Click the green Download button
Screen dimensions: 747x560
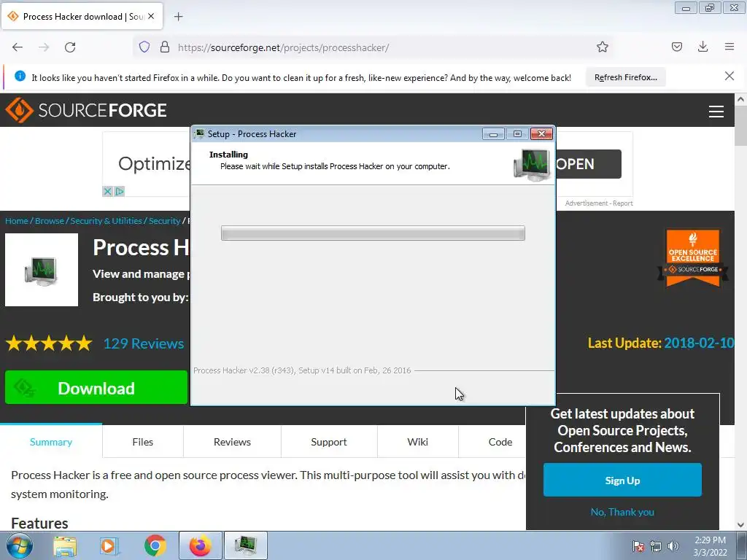(x=96, y=388)
